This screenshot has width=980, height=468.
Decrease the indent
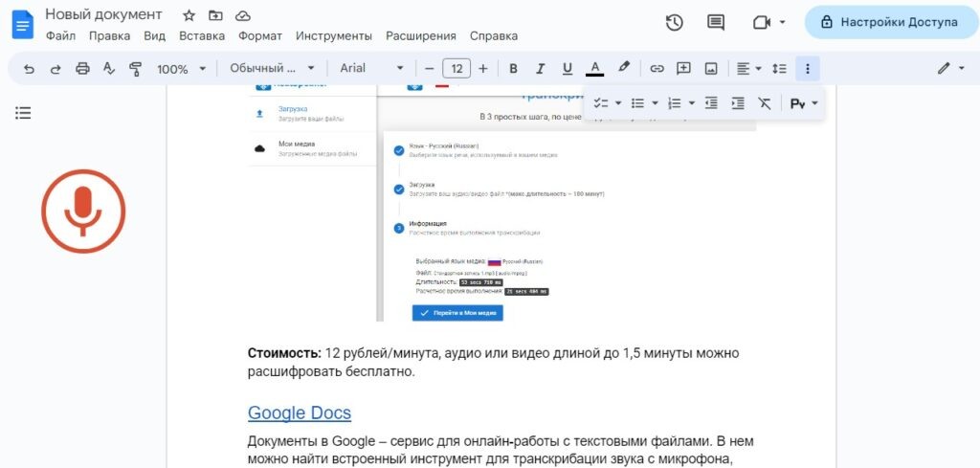(x=711, y=103)
